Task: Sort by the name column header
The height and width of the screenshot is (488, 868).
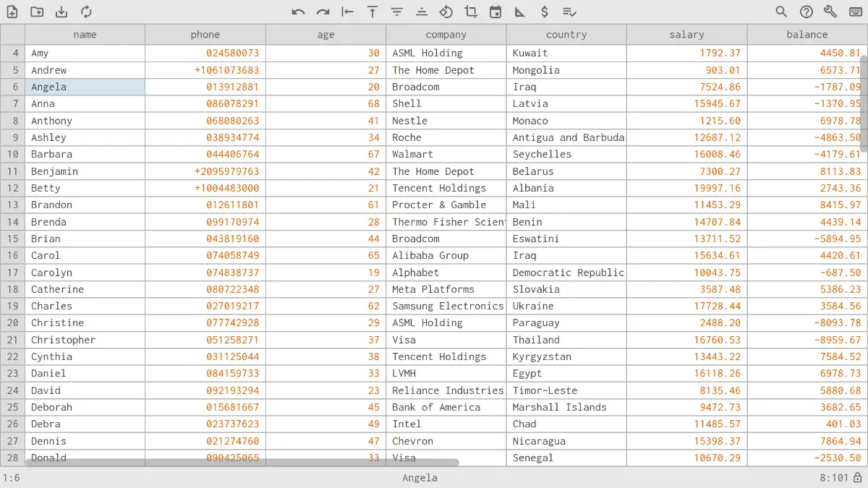Action: pyautogui.click(x=85, y=34)
